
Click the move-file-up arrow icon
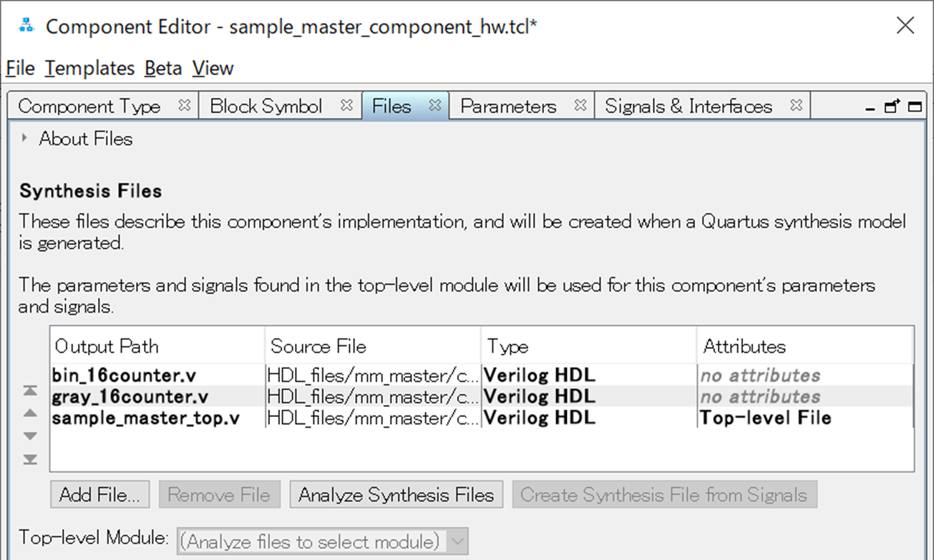(x=29, y=413)
